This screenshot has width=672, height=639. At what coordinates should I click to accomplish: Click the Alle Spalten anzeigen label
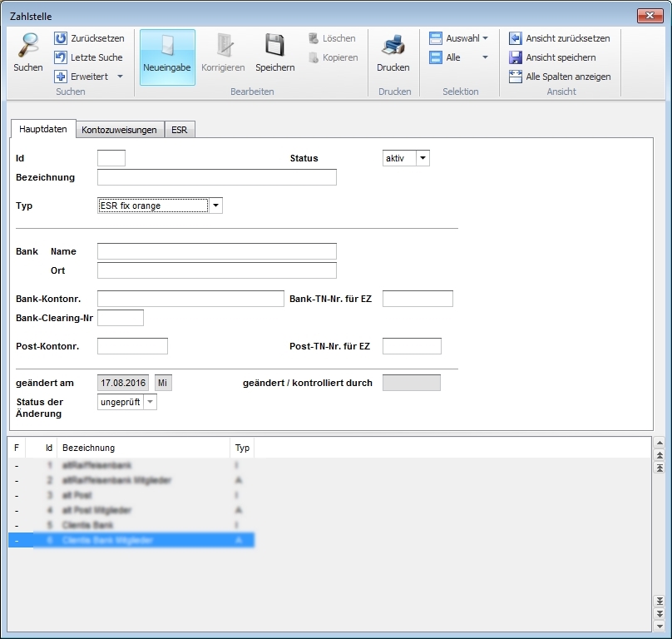pos(568,77)
